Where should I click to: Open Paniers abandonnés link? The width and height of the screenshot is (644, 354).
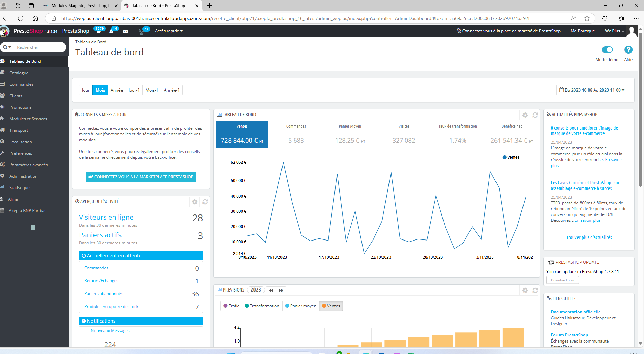tap(104, 294)
